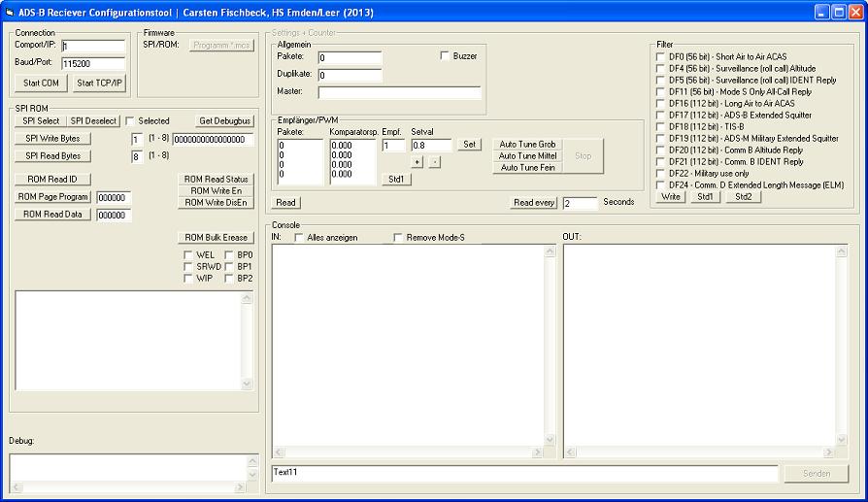Focus the Master text field
Screen dimensions: 868x502
tap(399, 92)
